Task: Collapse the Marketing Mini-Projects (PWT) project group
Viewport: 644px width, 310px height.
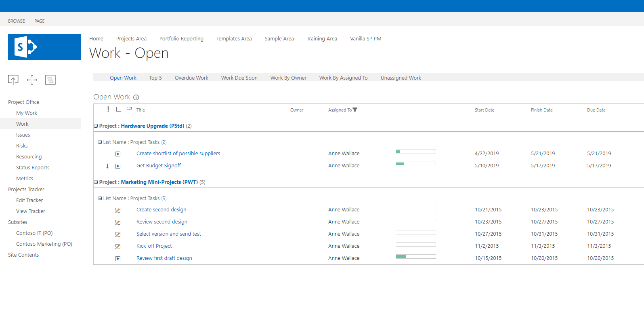Action: [96, 182]
